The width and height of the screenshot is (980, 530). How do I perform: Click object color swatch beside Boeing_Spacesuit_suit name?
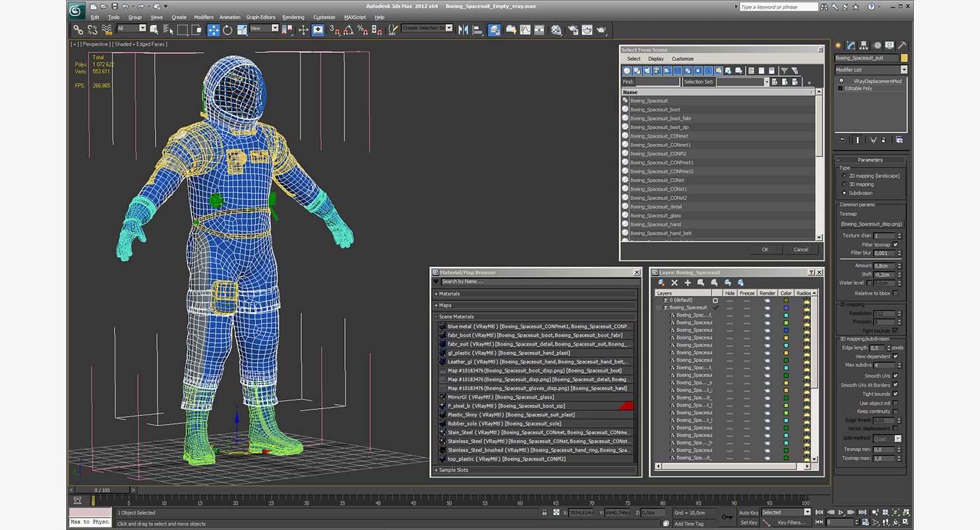tap(904, 58)
